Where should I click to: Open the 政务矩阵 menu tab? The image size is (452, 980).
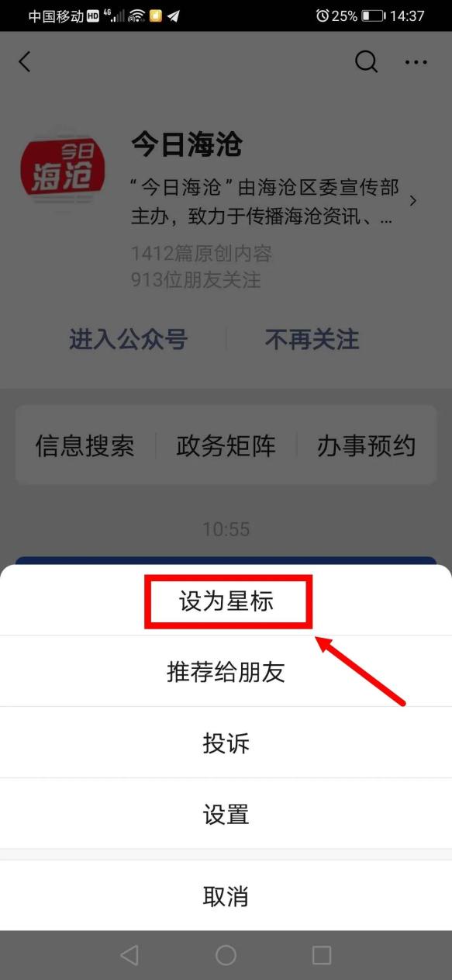(x=226, y=445)
